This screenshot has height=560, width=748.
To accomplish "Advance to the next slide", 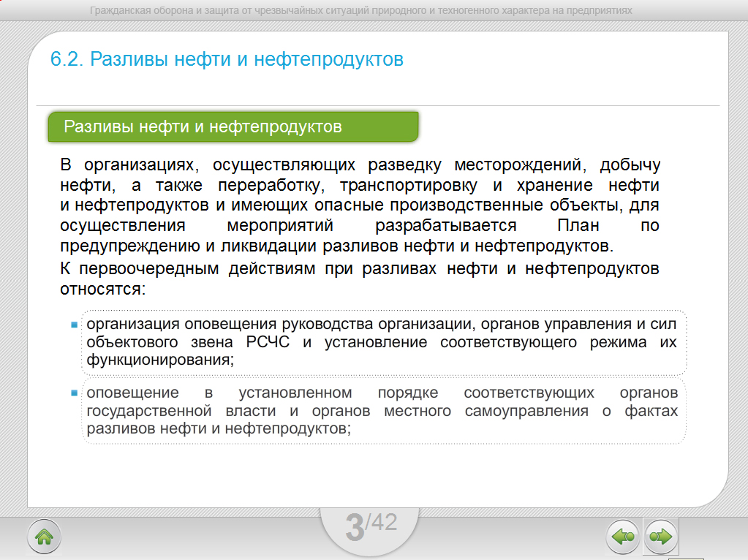I will (x=660, y=537).
